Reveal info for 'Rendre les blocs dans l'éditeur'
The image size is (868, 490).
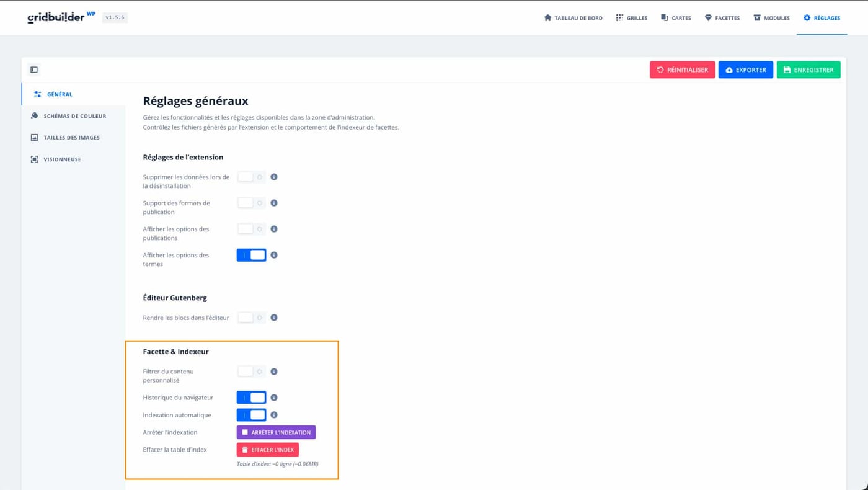click(x=274, y=317)
